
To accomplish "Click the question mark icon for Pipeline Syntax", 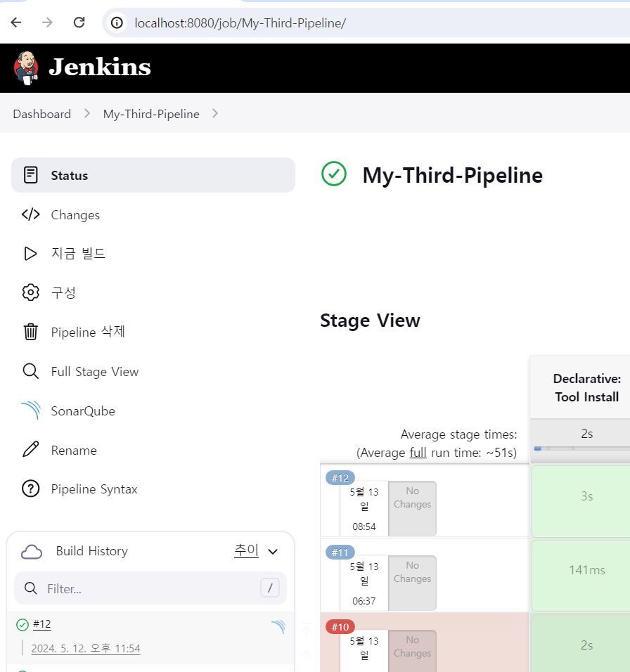I will point(30,489).
